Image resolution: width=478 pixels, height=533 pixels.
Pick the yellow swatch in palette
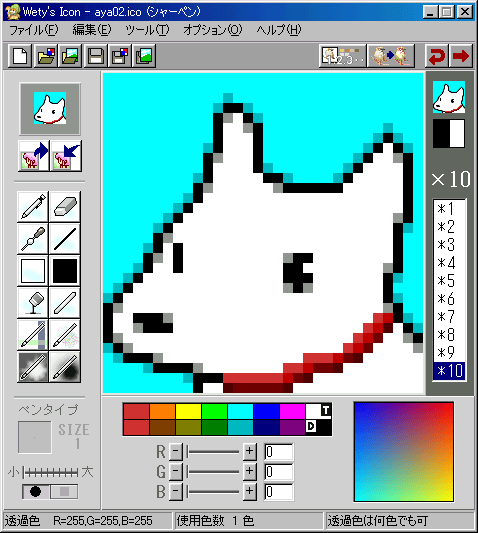pyautogui.click(x=188, y=411)
